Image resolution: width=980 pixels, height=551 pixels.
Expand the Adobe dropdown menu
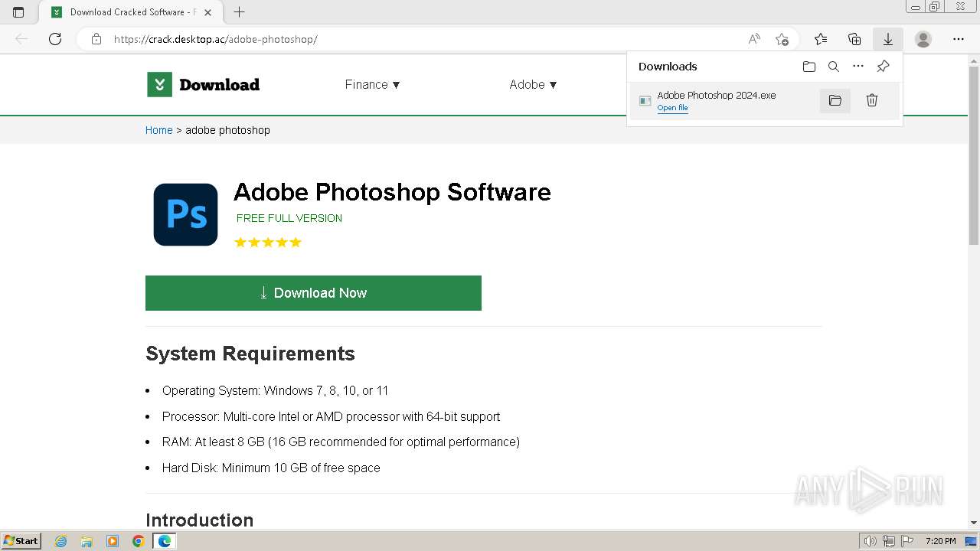[534, 84]
